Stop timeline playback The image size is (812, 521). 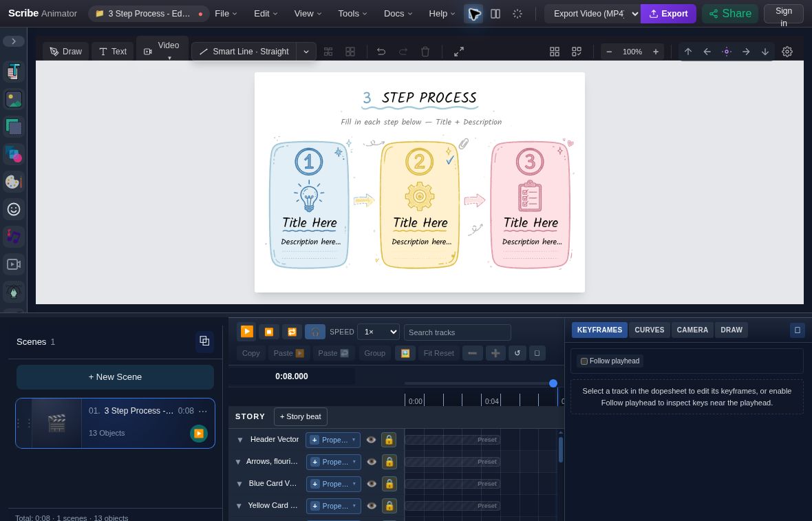269,332
